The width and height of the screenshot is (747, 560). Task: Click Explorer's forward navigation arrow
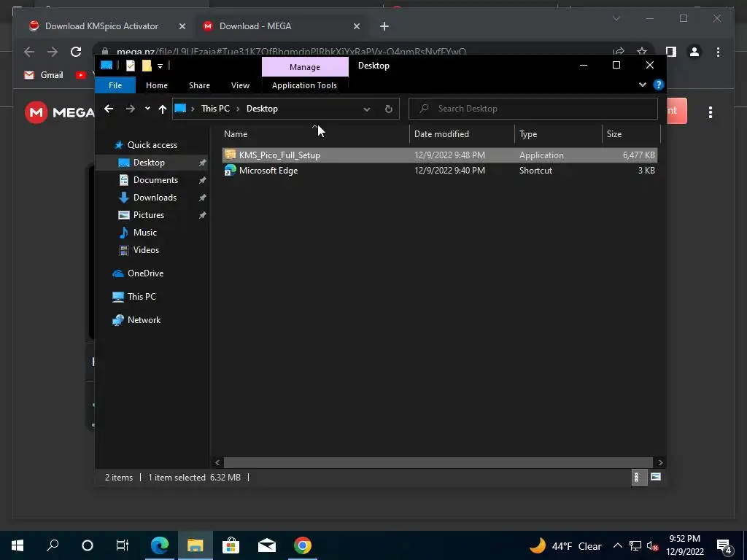pyautogui.click(x=130, y=109)
